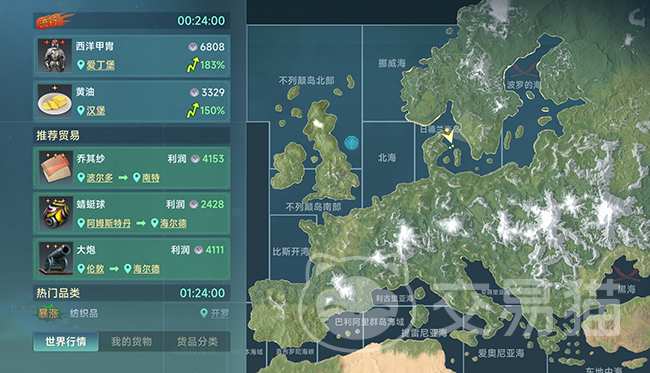This screenshot has height=373, width=650.
Task: Click the back arrow in top-right corner
Action: click(x=636, y=18)
